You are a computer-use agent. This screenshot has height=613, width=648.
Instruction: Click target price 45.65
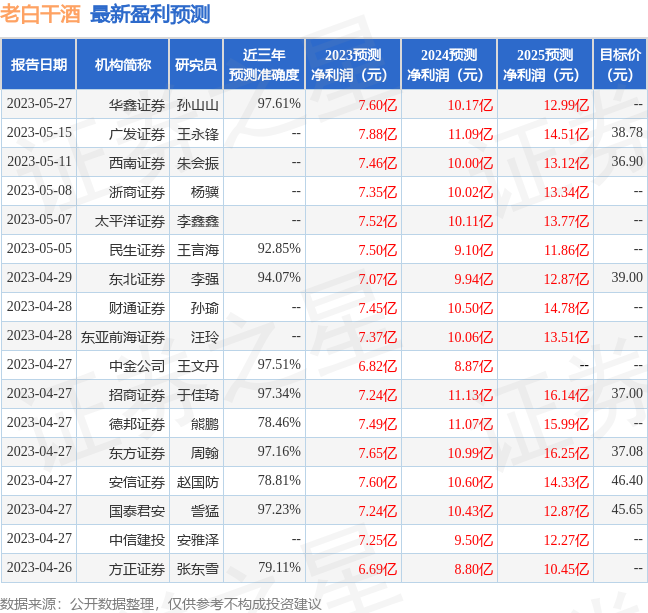[x=627, y=509]
